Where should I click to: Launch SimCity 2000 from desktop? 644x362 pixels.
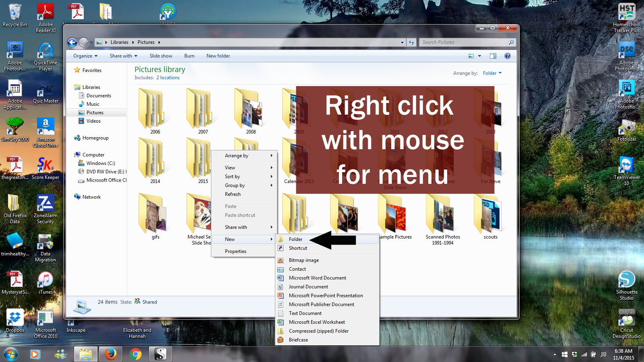pos(15,130)
